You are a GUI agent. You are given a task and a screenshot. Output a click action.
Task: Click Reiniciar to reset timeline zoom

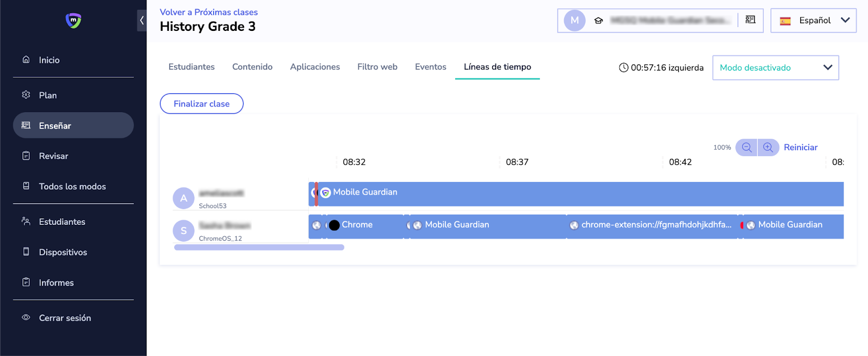point(800,147)
